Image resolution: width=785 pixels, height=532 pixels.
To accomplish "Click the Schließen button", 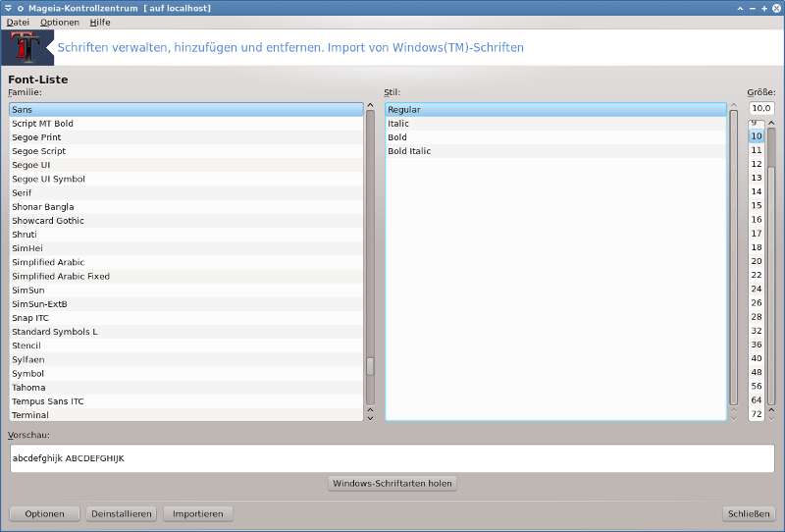I will pos(749,514).
